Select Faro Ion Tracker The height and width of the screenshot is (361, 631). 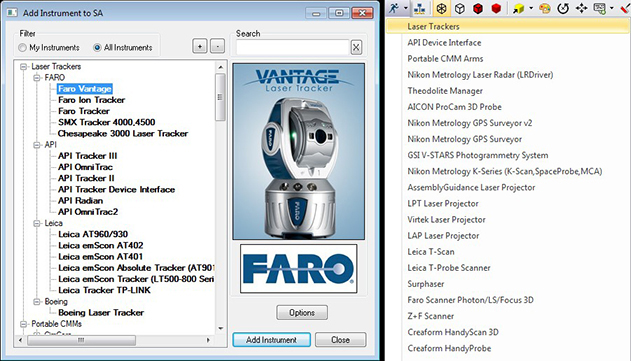[91, 100]
